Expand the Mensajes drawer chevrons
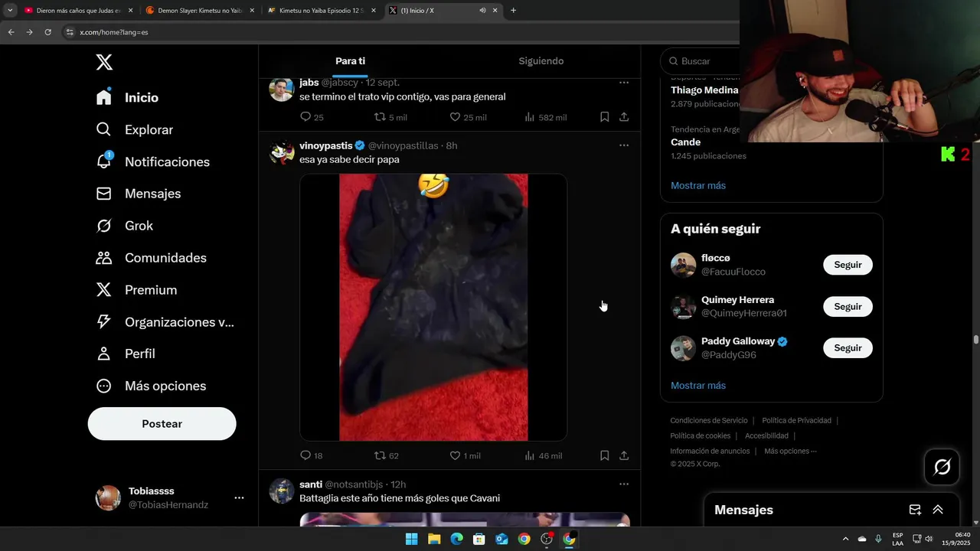Image resolution: width=980 pixels, height=551 pixels. [938, 510]
